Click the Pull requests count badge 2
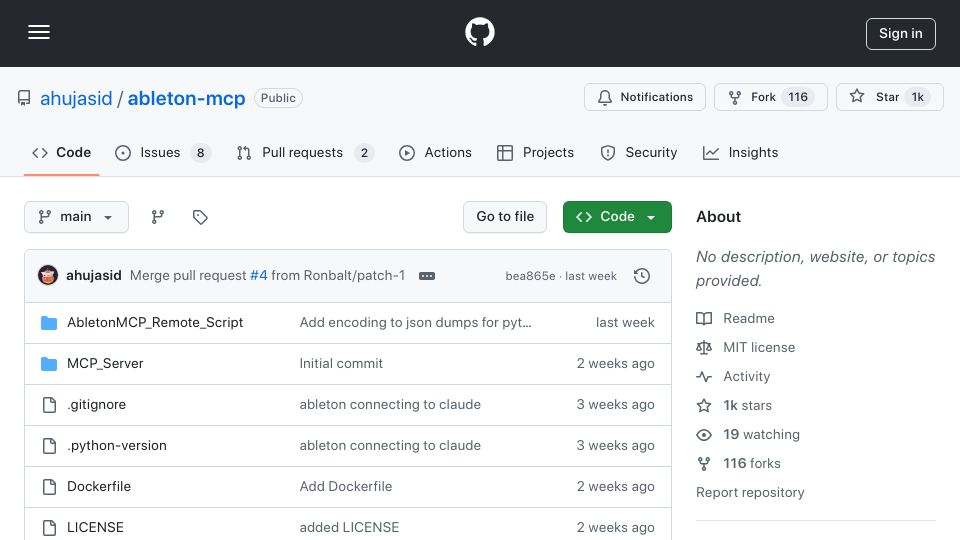Image resolution: width=960 pixels, height=540 pixels. coord(364,152)
